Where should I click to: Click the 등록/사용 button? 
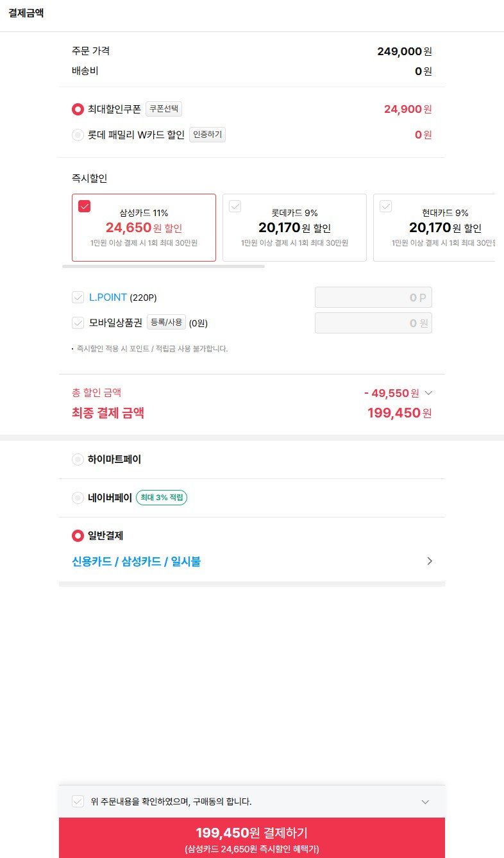[x=167, y=323]
